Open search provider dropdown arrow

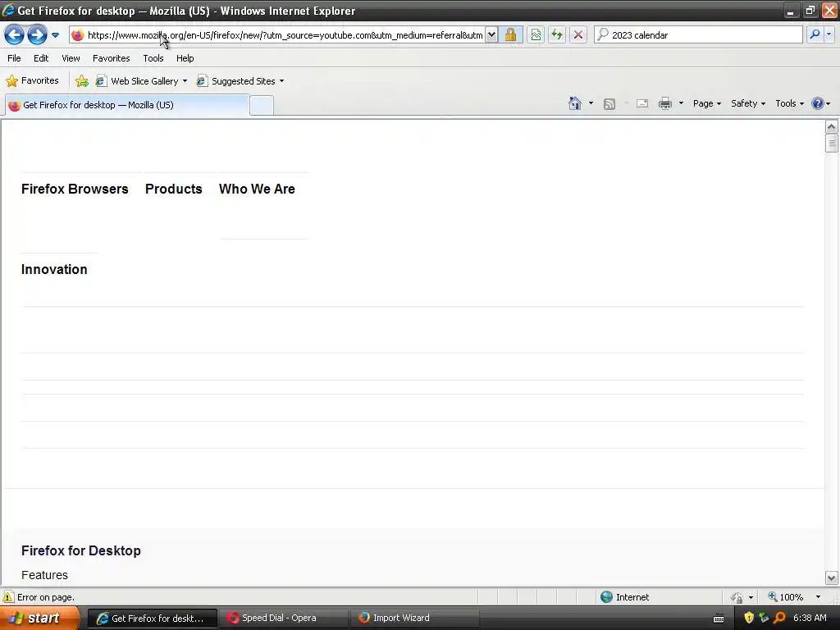[x=829, y=34]
